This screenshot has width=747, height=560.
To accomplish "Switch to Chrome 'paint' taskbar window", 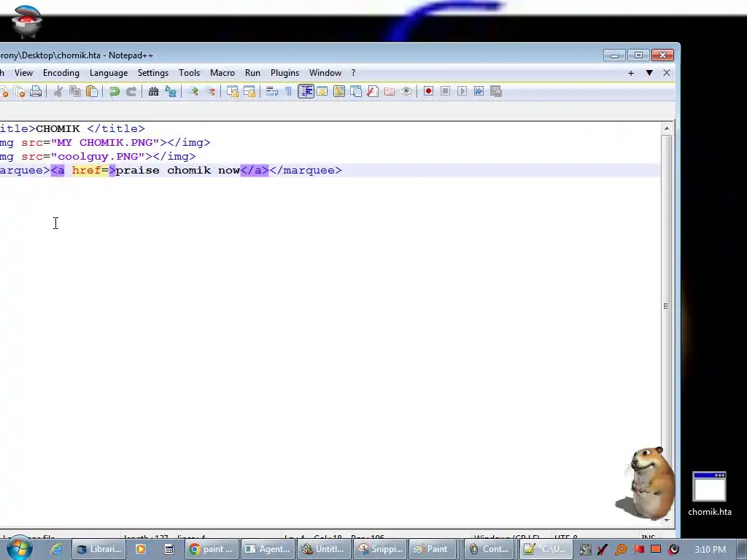I will [x=211, y=549].
